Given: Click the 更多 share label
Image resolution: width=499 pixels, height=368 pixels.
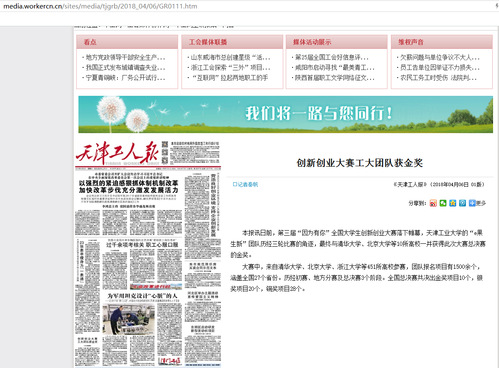Looking at the screenshot, I should pyautogui.click(x=481, y=203).
